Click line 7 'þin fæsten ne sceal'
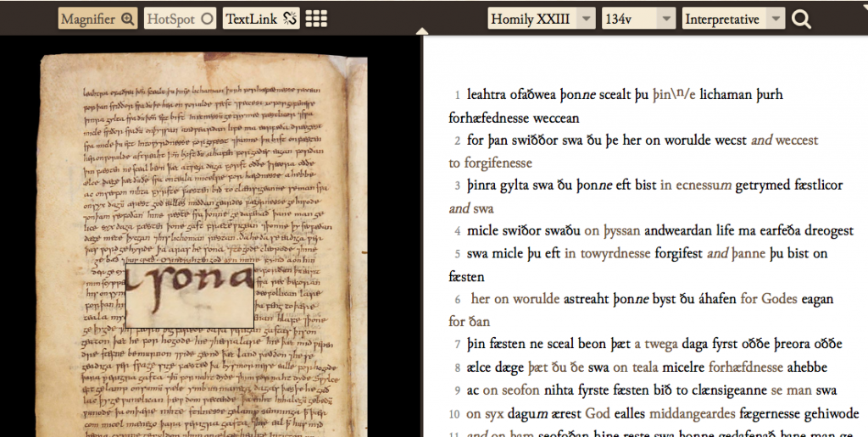The width and height of the screenshot is (868, 437). [x=654, y=344]
